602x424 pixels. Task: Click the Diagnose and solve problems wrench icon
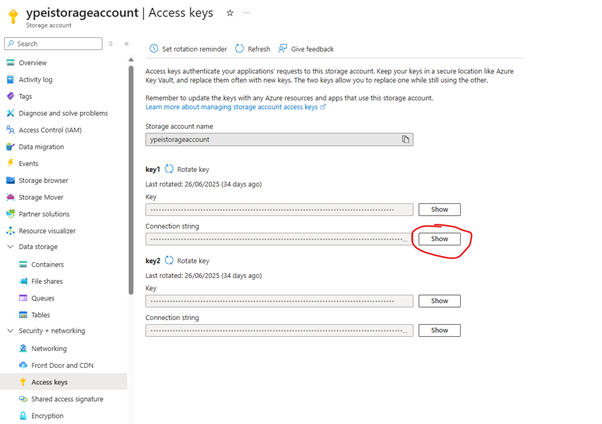click(x=10, y=113)
